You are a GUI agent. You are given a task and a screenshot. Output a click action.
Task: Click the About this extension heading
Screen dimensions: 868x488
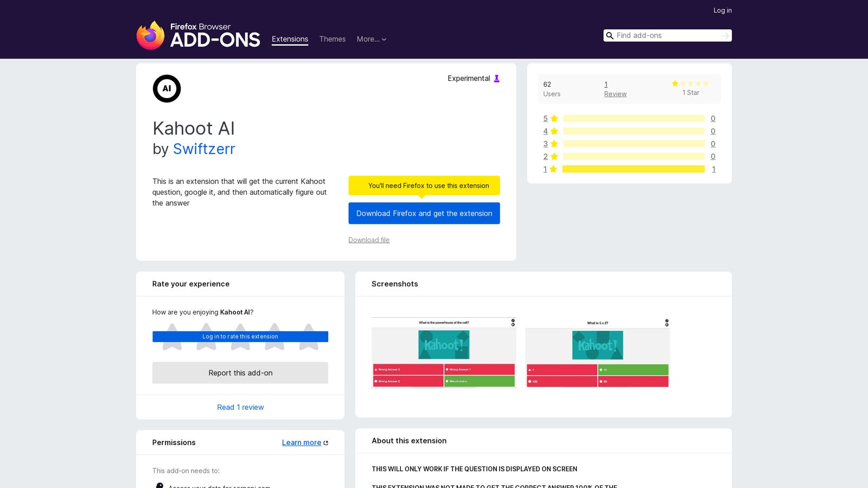pyautogui.click(x=409, y=441)
